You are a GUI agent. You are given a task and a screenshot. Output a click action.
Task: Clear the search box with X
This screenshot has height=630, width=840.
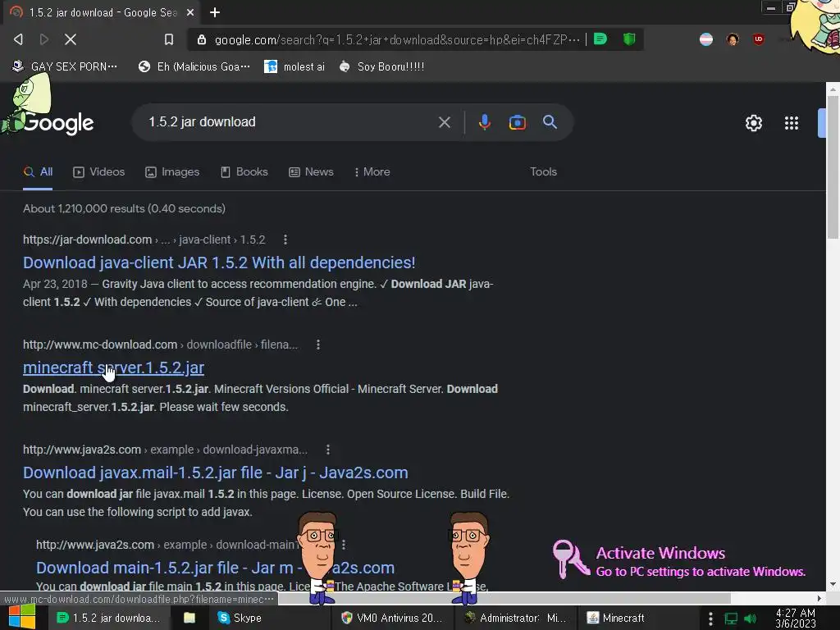pos(444,122)
